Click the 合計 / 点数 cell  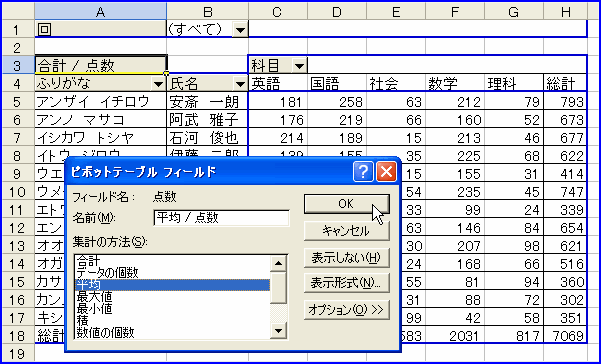pos(100,66)
